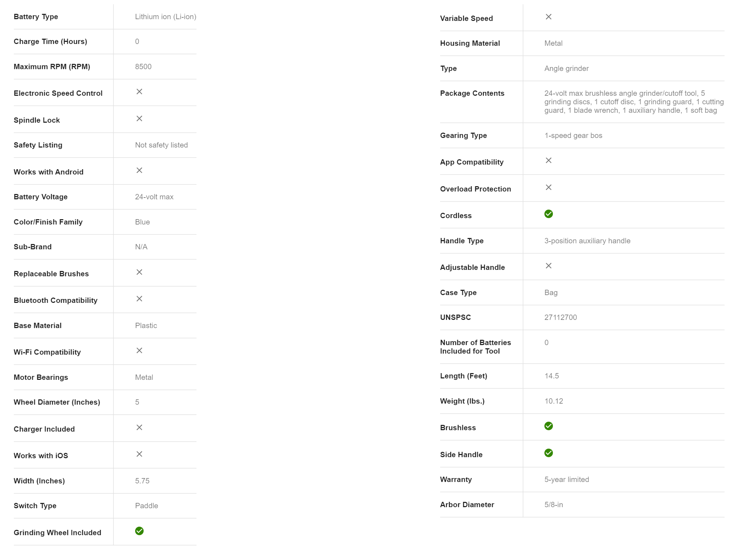Click the Brushless green checkmark icon

tap(548, 426)
